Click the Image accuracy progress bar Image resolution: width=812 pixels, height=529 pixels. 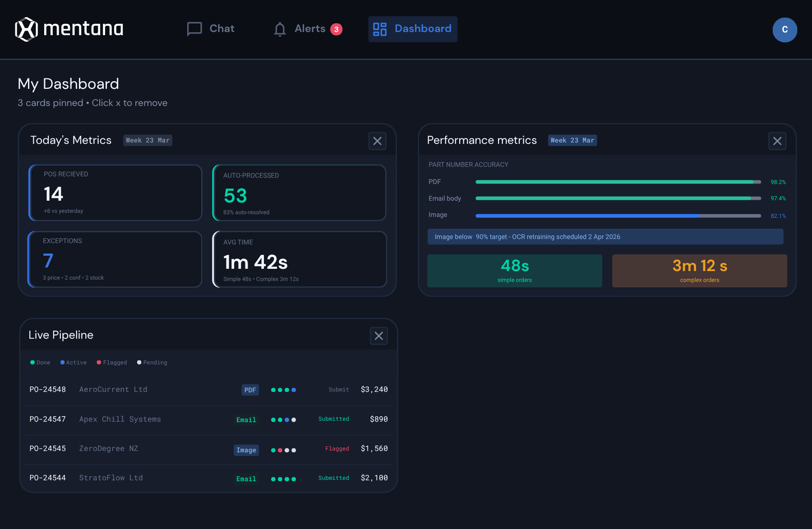(x=618, y=216)
